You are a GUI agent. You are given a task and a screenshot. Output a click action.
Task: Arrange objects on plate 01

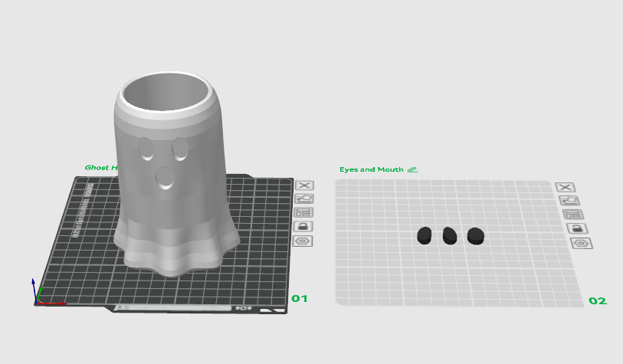303,212
